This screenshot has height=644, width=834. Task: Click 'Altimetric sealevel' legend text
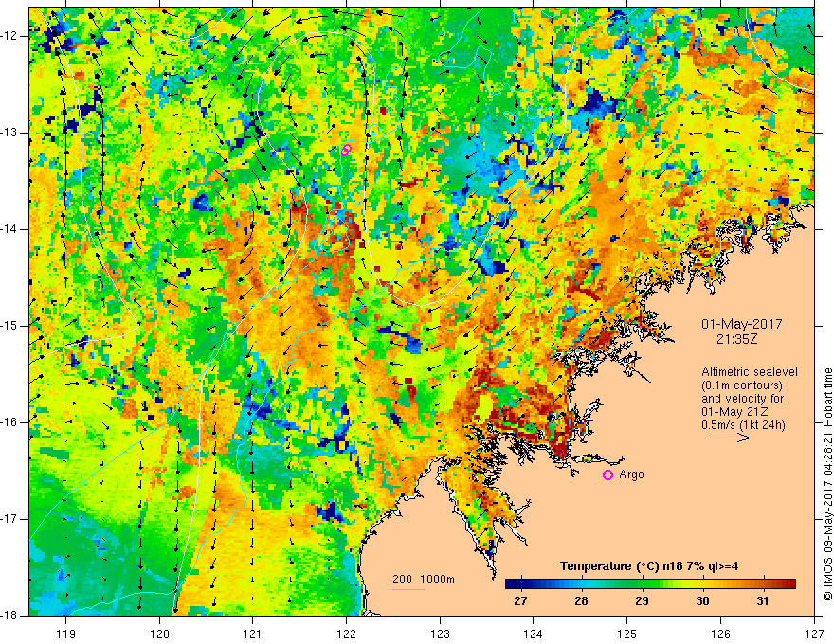click(x=750, y=372)
